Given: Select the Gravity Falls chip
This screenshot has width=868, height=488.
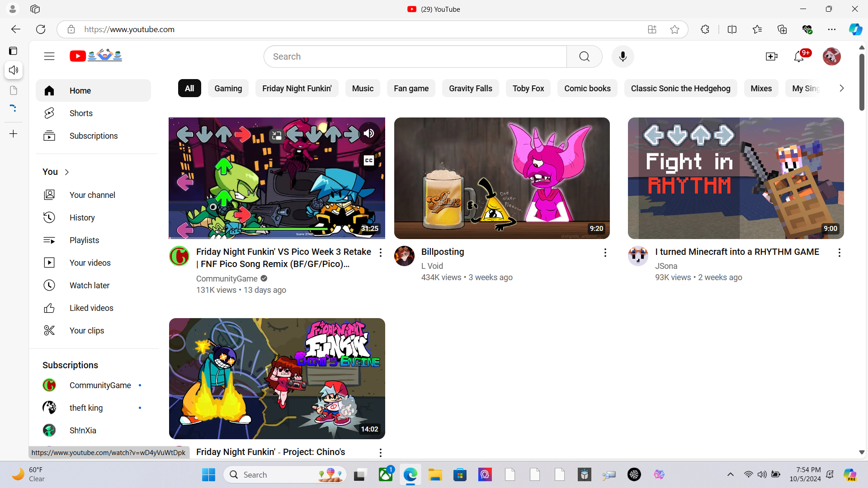Looking at the screenshot, I should pyautogui.click(x=470, y=89).
